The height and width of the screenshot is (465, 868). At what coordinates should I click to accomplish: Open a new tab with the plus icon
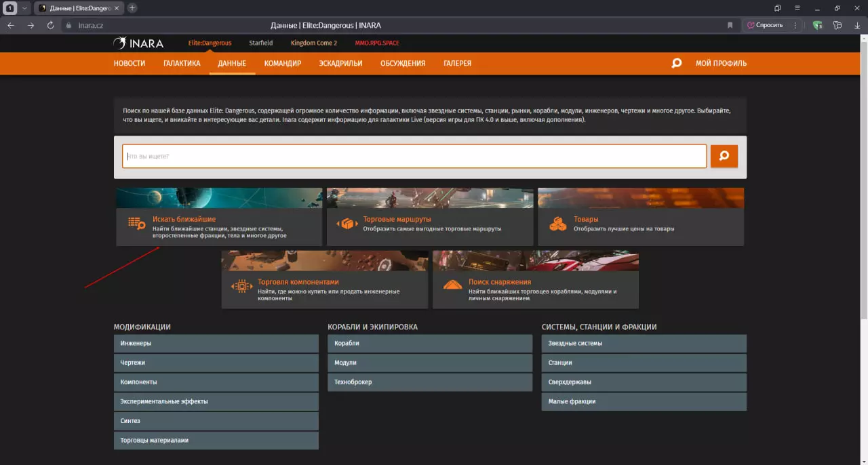[132, 8]
